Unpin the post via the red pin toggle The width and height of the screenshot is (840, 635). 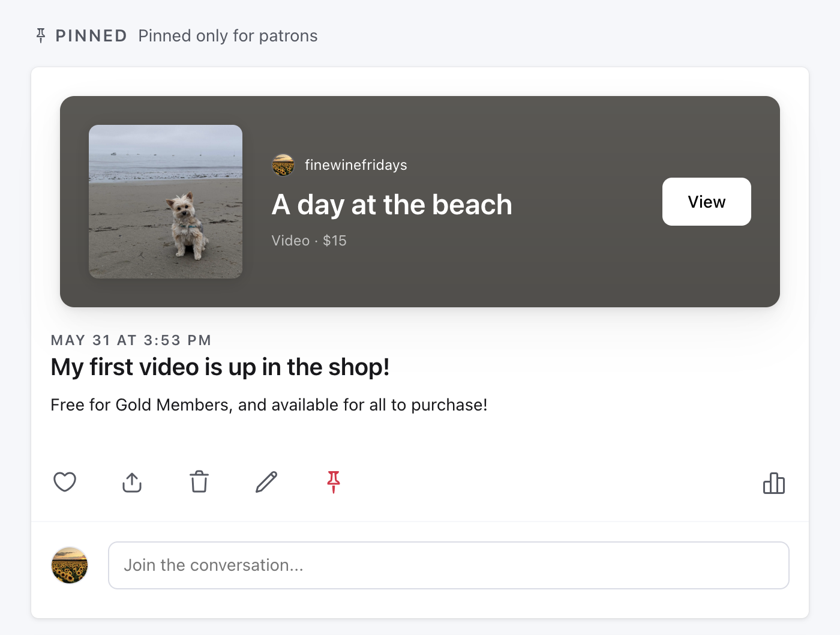334,482
